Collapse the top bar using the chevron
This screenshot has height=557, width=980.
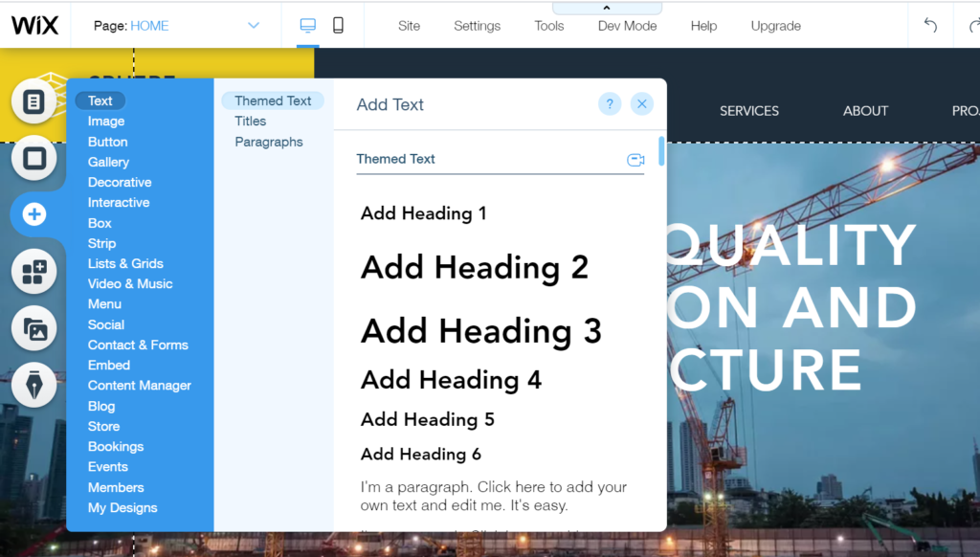click(607, 8)
